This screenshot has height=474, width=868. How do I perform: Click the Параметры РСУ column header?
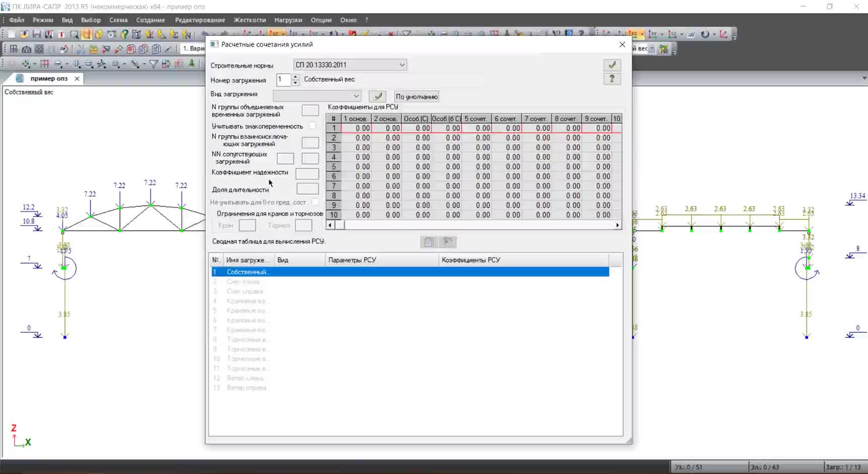382,260
